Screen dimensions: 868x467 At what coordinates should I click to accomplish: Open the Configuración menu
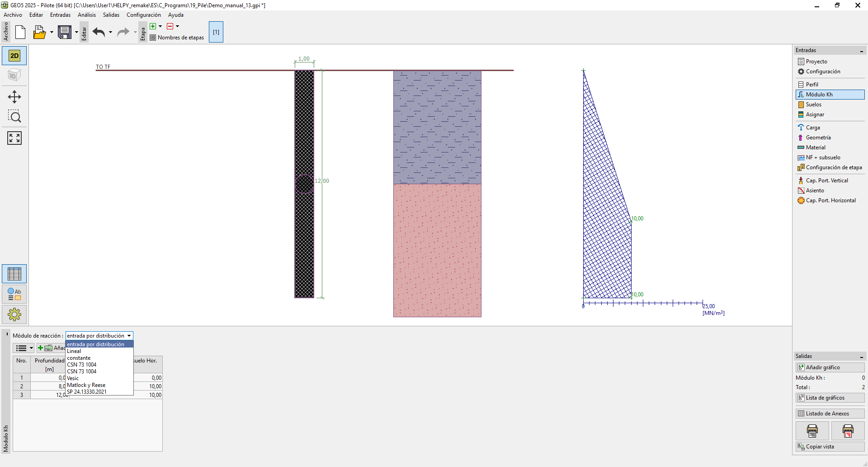(143, 15)
